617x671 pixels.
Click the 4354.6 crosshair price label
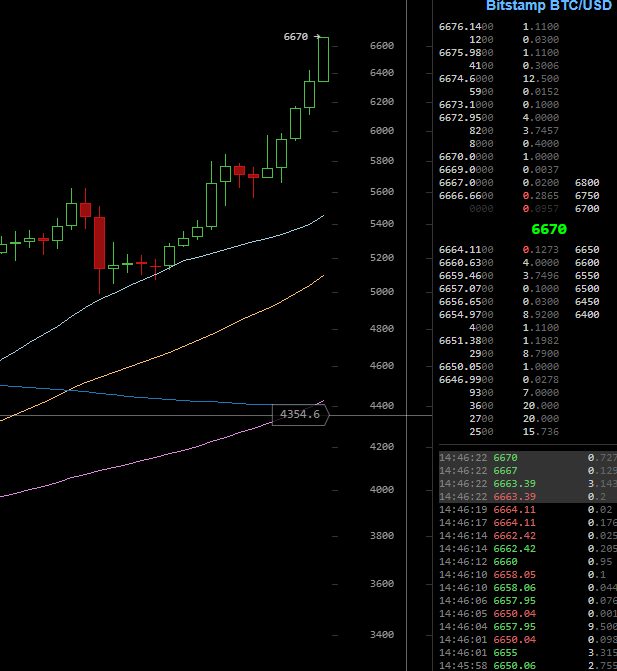click(300, 414)
